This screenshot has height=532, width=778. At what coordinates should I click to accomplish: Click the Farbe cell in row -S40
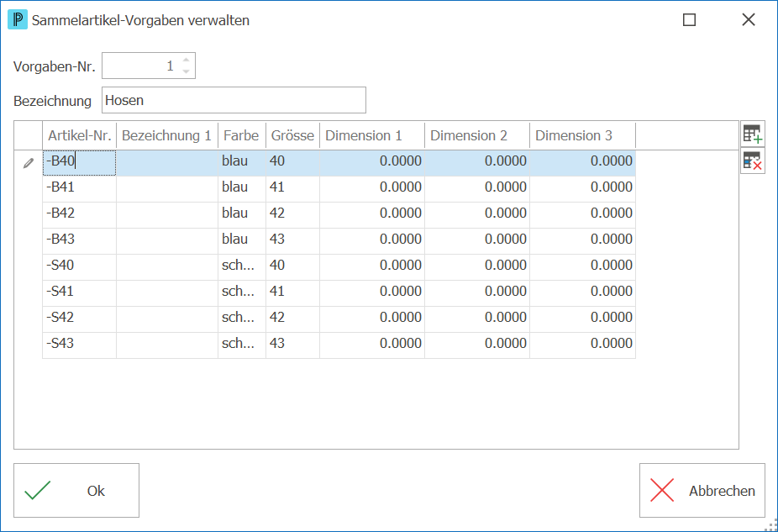click(242, 267)
